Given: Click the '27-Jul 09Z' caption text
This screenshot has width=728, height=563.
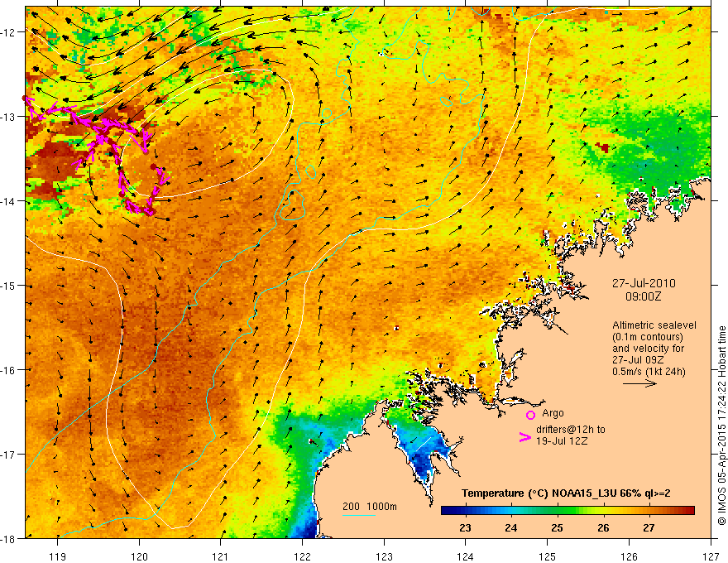Looking at the screenshot, I should point(638,360).
